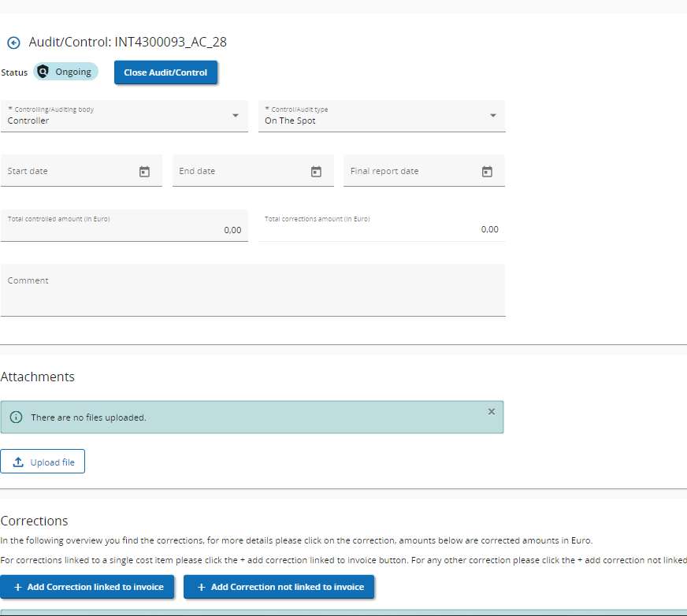
Task: Expand the Controlling/Auditing body dropdown
Action: pos(235,116)
